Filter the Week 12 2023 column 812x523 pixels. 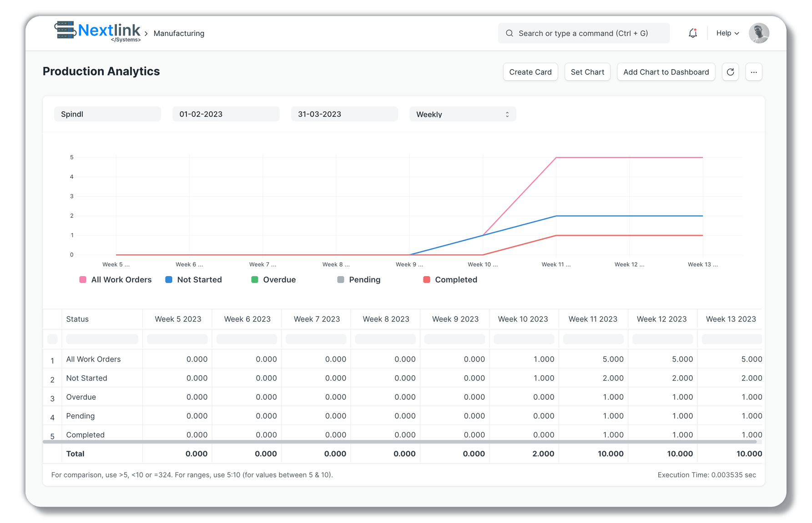662,339
